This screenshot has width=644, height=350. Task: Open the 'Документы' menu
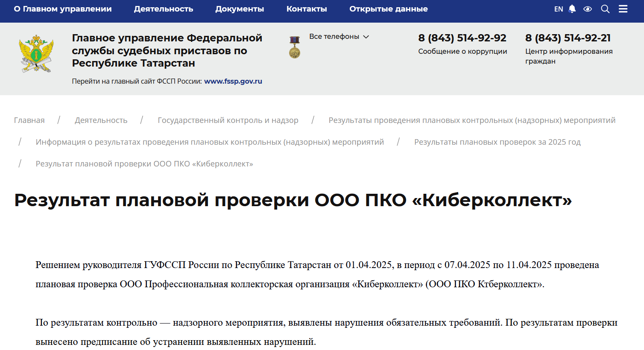(240, 9)
